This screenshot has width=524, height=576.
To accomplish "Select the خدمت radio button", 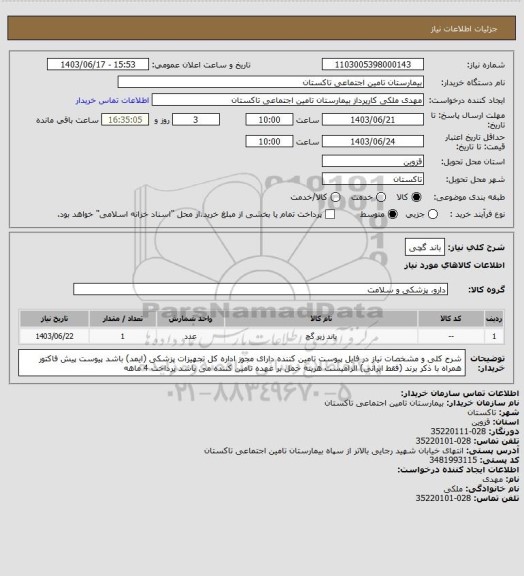I will (x=381, y=197).
